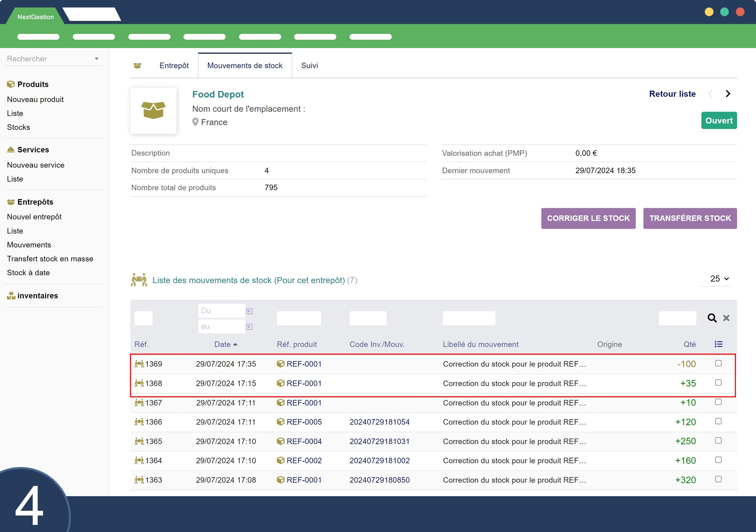Open 'Du' date calendar picker icon
Viewport: 756px width, 532px height.
coord(249,311)
